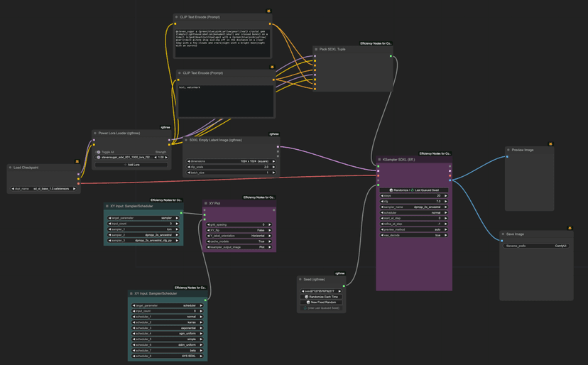Collapse the Preview Image node using its dot
Image resolution: width=588 pixels, height=365 pixels.
[x=508, y=150]
